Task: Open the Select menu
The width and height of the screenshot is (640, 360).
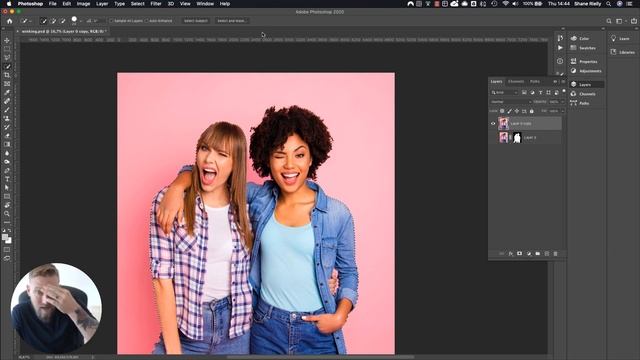Action: (x=138, y=4)
